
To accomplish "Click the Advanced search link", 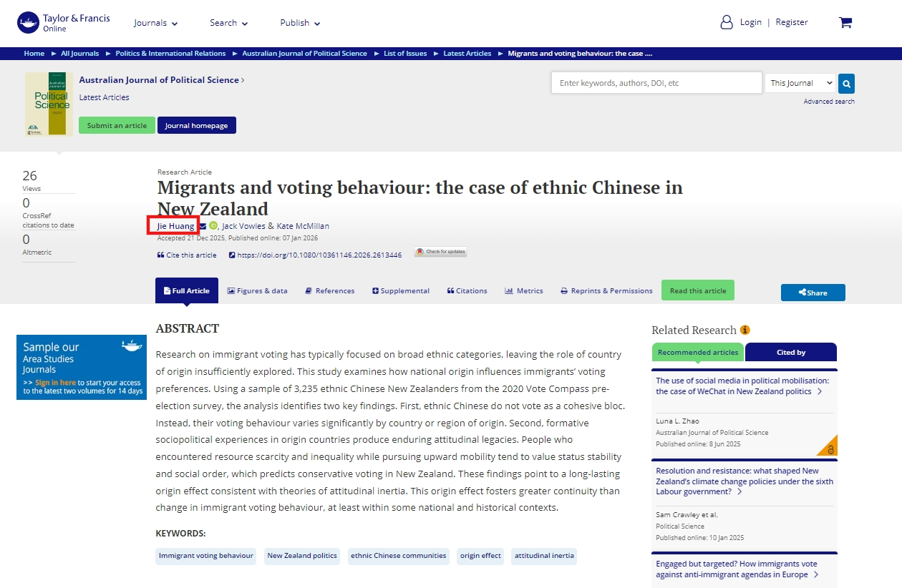I will pos(828,102).
